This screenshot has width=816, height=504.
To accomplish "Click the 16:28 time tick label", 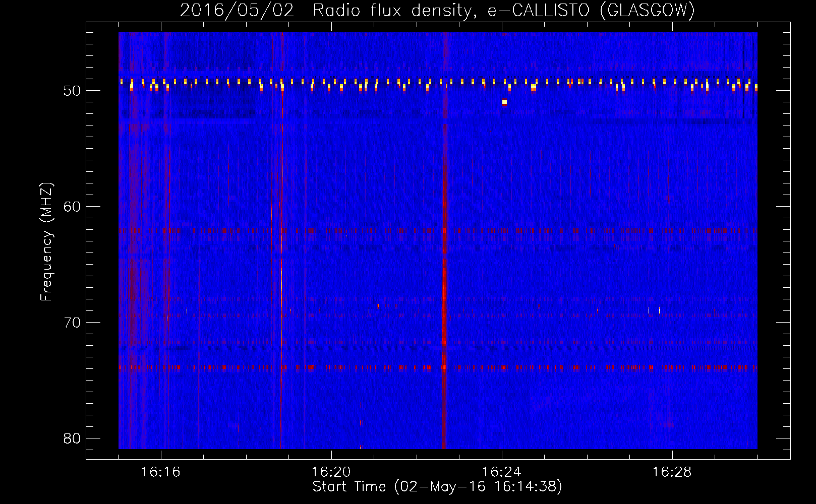I will pos(672,472).
